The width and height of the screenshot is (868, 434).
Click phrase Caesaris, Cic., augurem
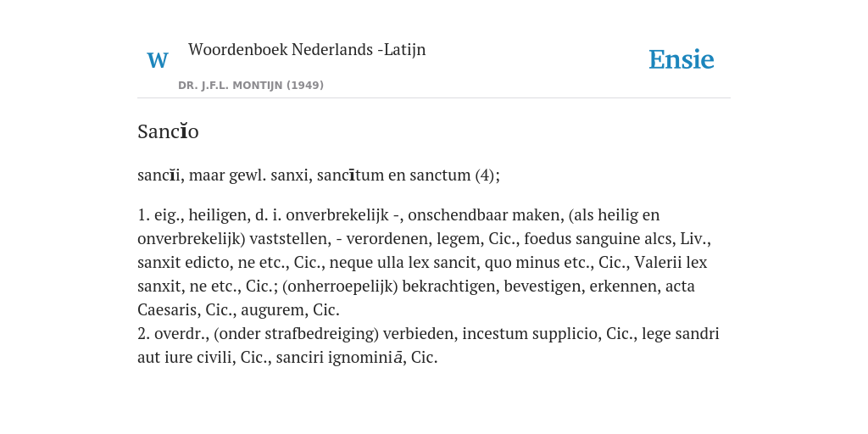click(x=223, y=310)
